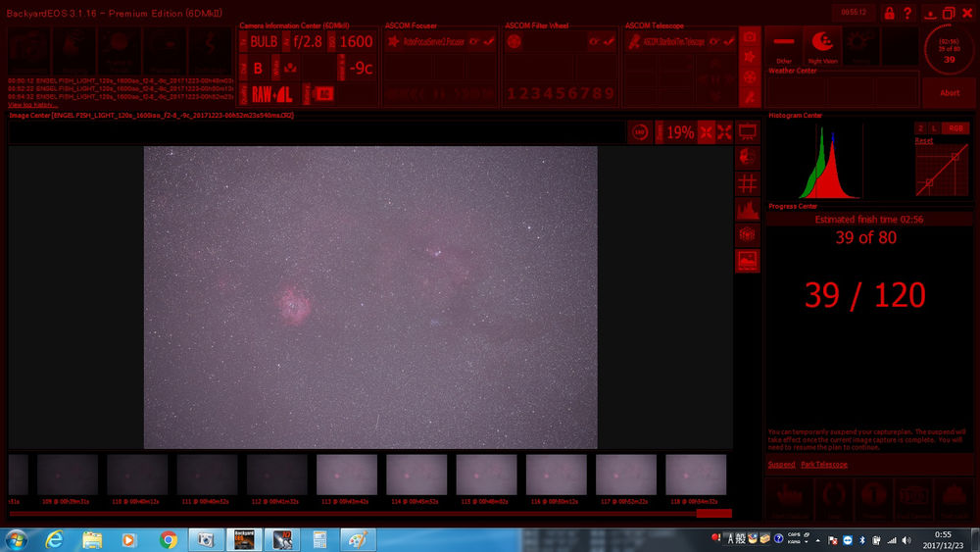Open BackyardEOS from Windows taskbar
This screenshot has width=980, height=552.
coord(244,539)
